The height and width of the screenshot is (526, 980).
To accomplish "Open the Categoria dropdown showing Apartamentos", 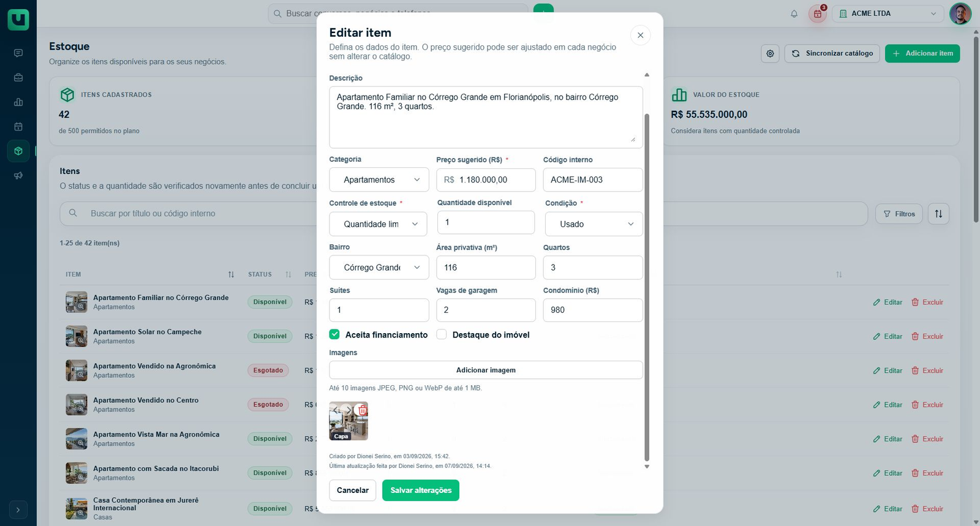I will pyautogui.click(x=379, y=180).
